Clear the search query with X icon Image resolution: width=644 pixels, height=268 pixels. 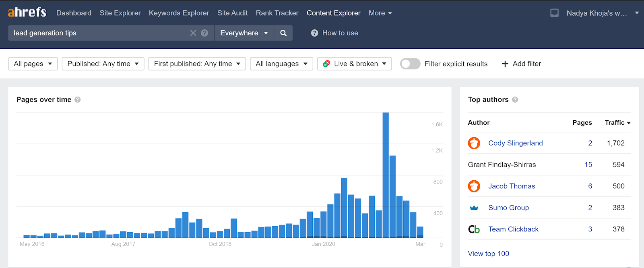[193, 33]
